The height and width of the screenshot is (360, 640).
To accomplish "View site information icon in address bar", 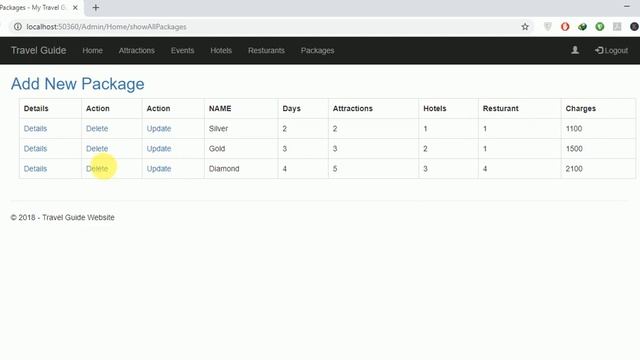I will pos(18,27).
